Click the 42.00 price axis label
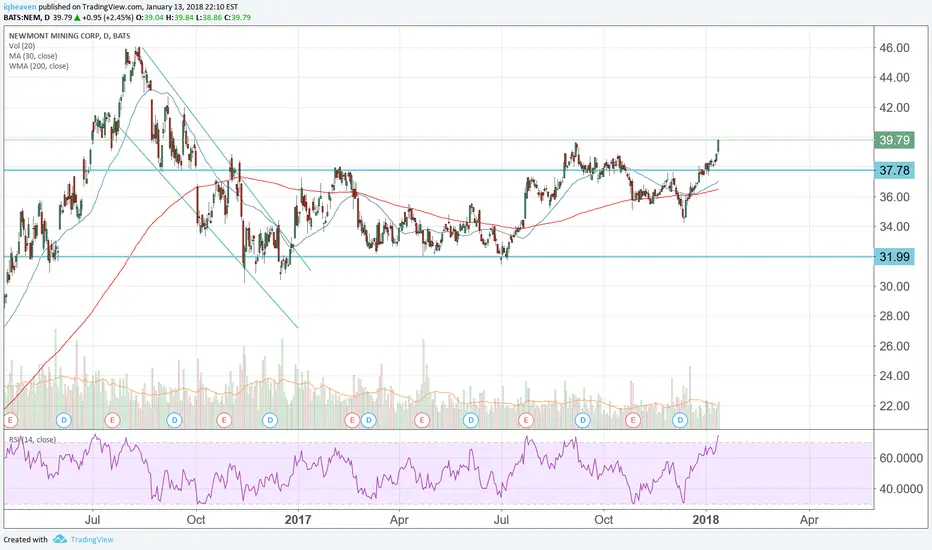Image resolution: width=932 pixels, height=550 pixels. click(x=895, y=108)
